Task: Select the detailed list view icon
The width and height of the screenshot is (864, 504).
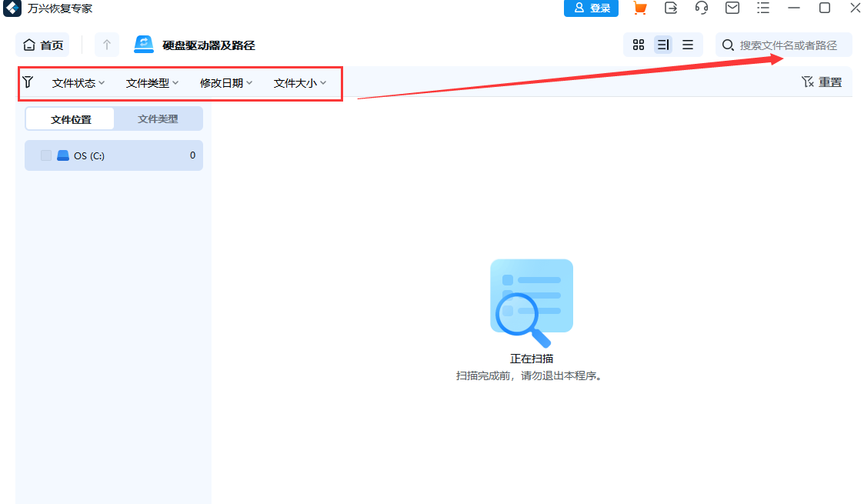Action: click(x=662, y=44)
